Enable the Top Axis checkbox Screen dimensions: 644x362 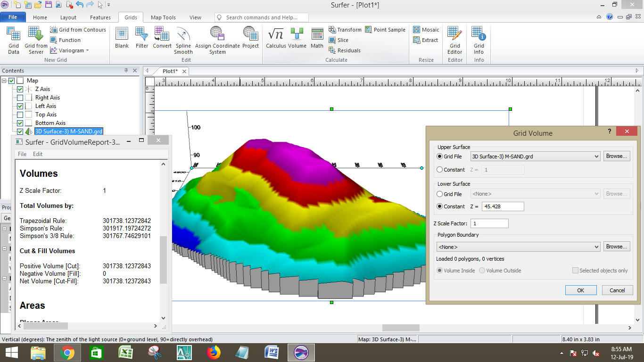(20, 115)
